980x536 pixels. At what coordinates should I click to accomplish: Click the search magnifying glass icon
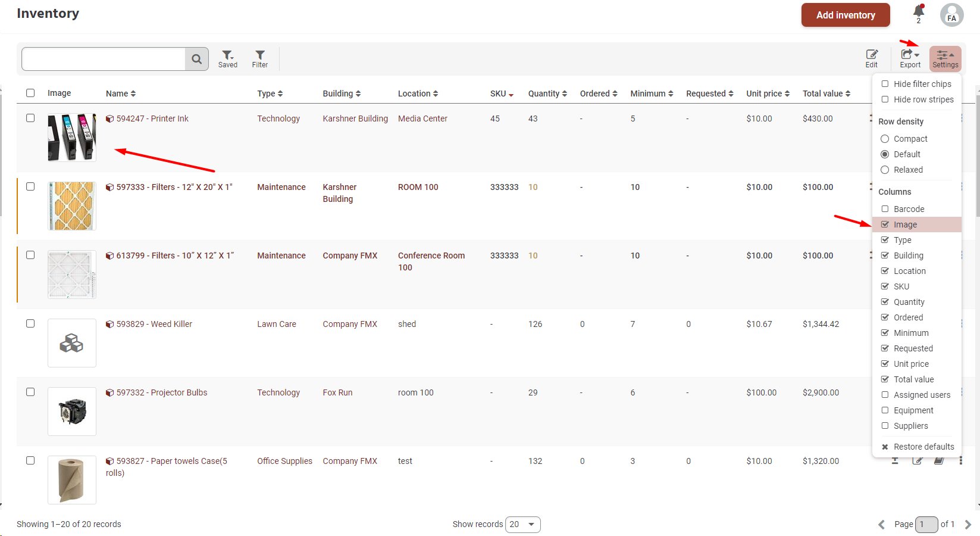pyautogui.click(x=197, y=59)
